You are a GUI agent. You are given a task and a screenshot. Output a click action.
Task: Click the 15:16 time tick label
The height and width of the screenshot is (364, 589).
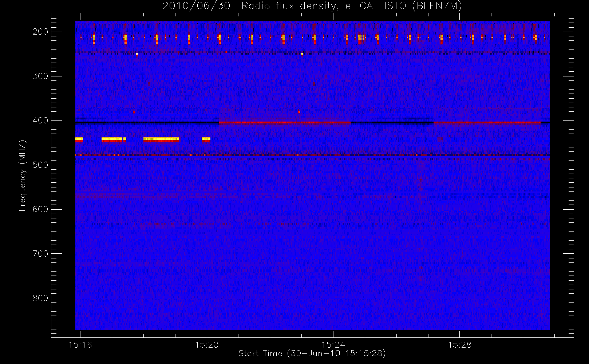click(80, 345)
